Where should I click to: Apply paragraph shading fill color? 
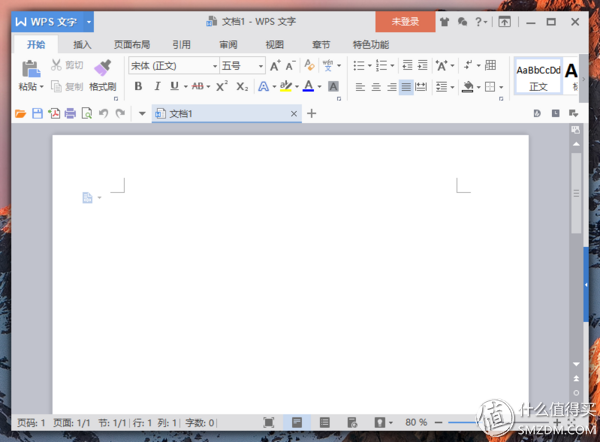tap(468, 87)
